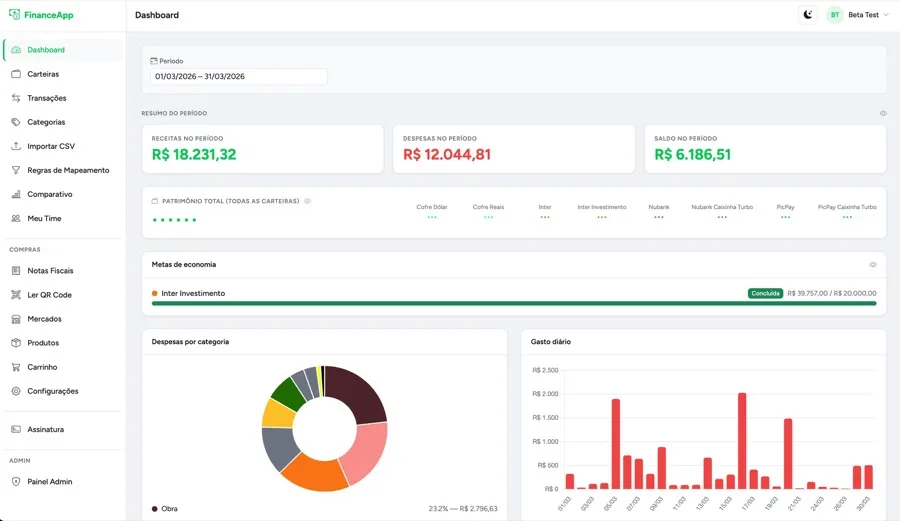The image size is (900, 521).
Task: Click the Cofre Dólar wallet balance
Action: tap(432, 217)
